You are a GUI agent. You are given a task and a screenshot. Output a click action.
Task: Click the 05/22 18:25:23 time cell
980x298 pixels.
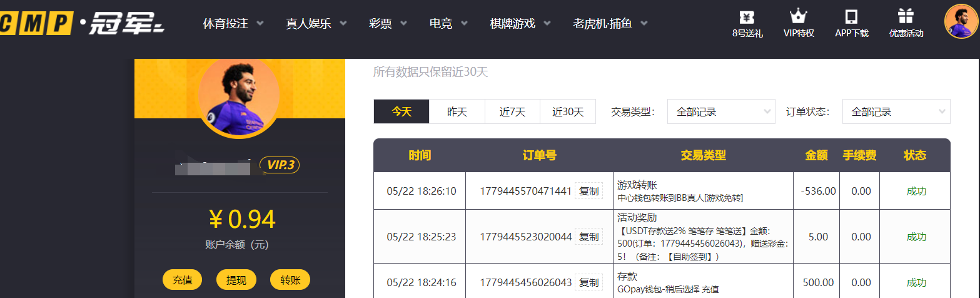(x=420, y=237)
